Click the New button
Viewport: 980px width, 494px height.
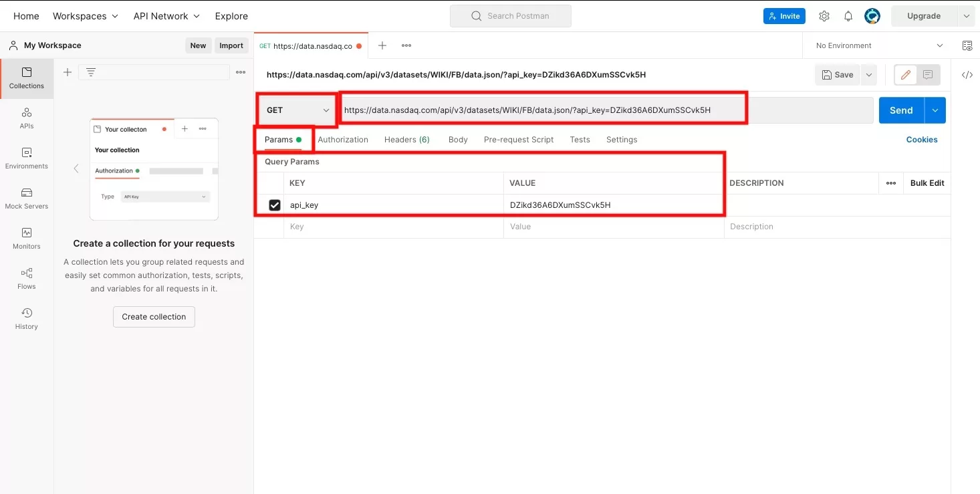tap(198, 45)
